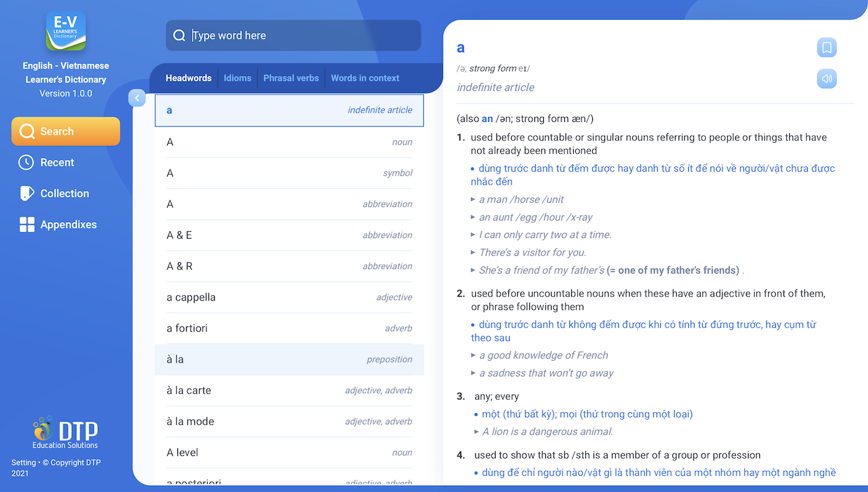Screen dimensions: 868x492
Task: Click the 'indefinite article' label in entry header
Action: [x=496, y=88]
